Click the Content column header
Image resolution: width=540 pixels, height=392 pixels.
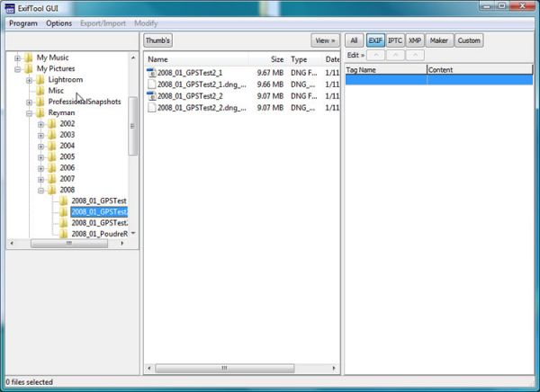[480, 70]
